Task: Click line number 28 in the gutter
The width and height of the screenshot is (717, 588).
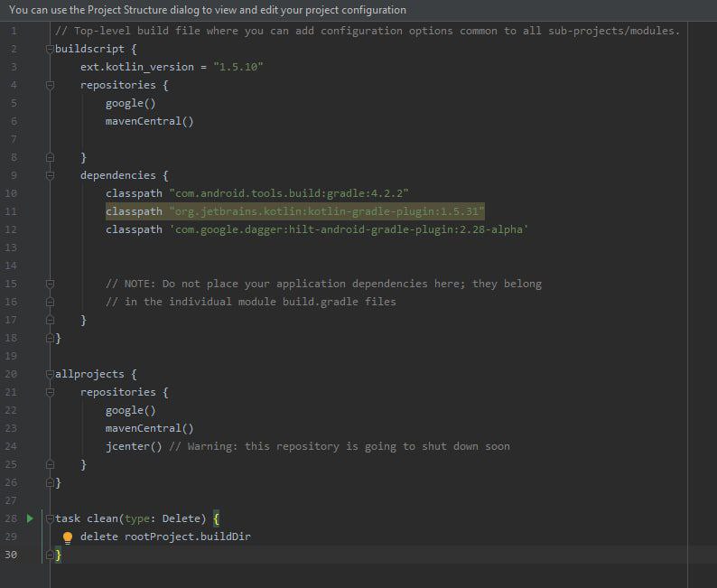Action: tap(11, 518)
